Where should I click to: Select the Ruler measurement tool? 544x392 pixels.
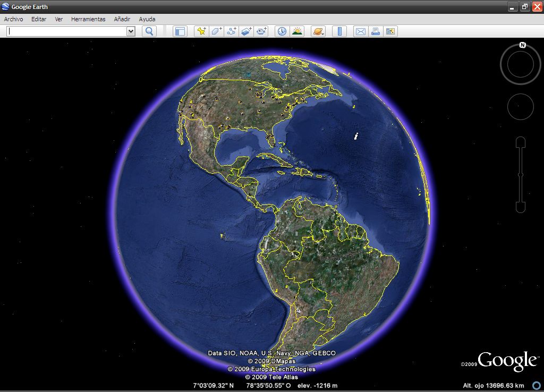pyautogui.click(x=339, y=31)
